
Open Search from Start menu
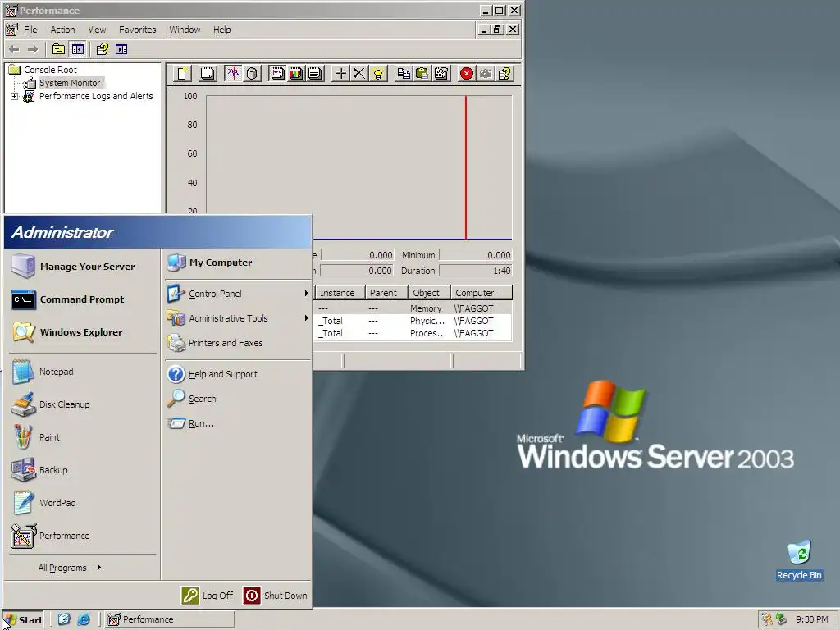(237, 399)
